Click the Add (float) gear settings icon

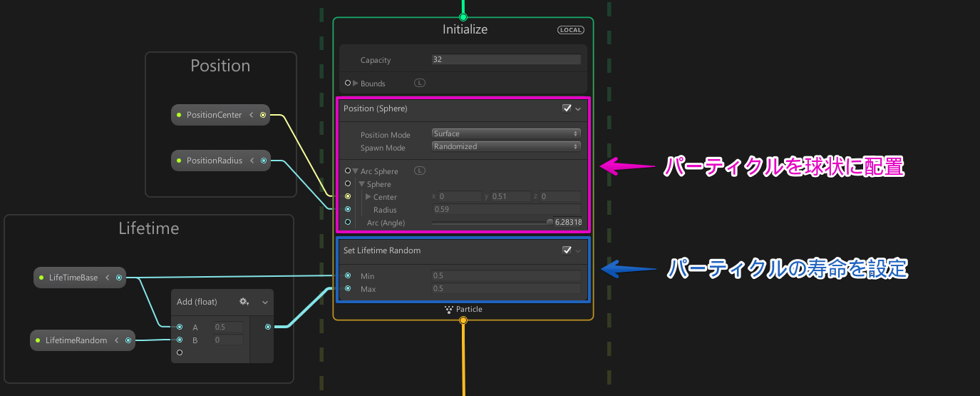coord(244,302)
